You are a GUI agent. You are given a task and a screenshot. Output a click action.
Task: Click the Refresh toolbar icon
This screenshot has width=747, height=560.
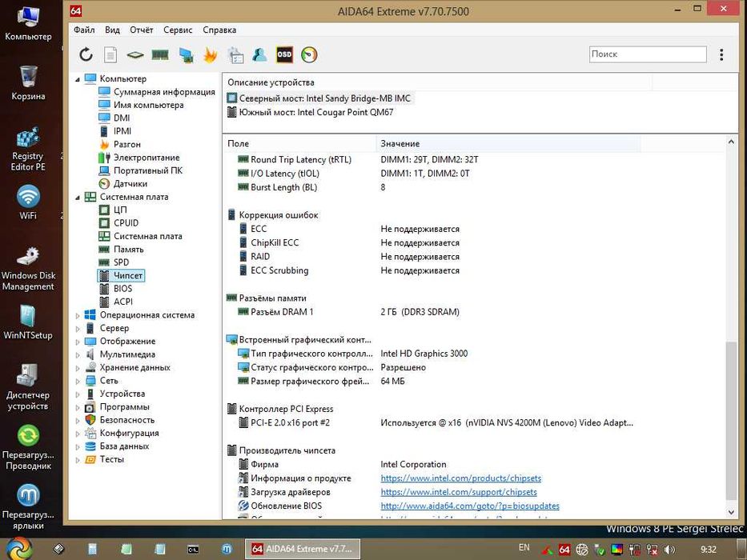(x=86, y=54)
